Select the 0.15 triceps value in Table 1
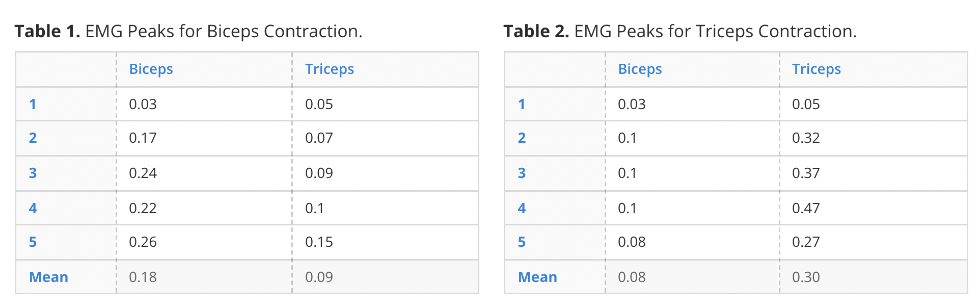 319,242
